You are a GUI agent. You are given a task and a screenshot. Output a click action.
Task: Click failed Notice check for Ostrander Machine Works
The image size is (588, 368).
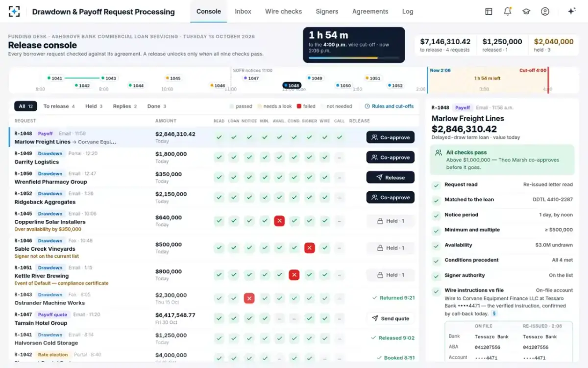[249, 298]
